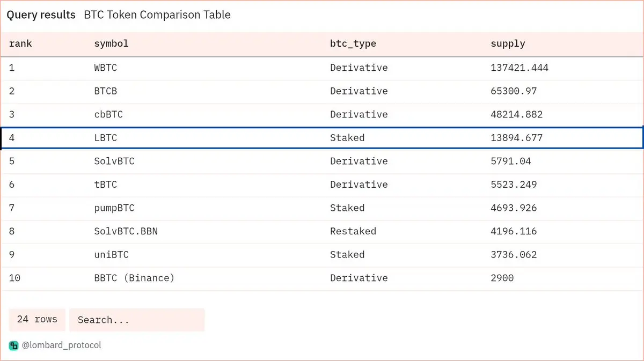Select the rank 8 cell

click(12, 231)
